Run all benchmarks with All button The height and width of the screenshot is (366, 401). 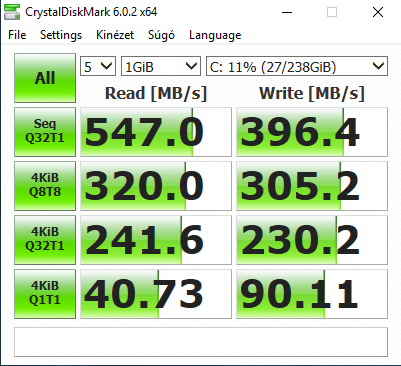tap(45, 78)
